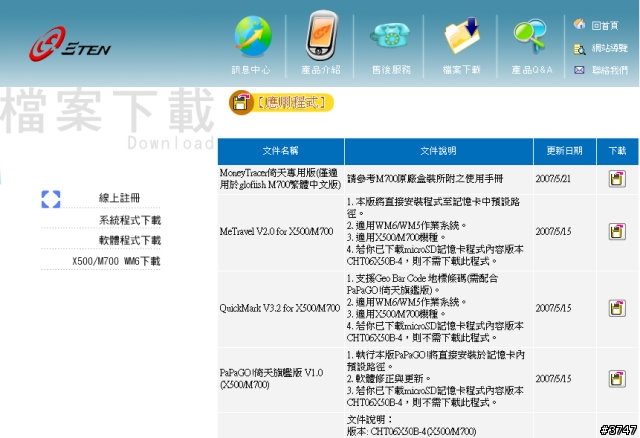Click the envelope 聯絡我們 icon
The image size is (640, 438).
pos(579,70)
